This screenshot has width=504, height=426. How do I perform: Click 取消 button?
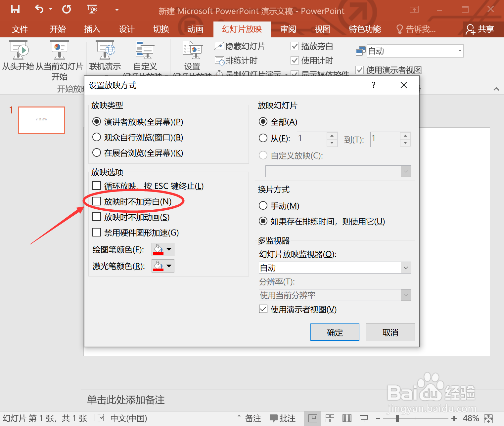click(390, 332)
